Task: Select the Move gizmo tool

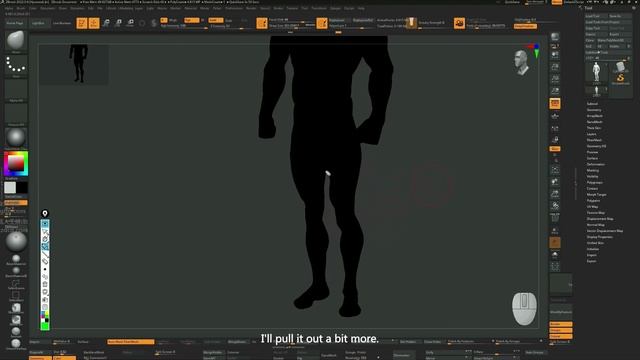Action: coord(106,23)
